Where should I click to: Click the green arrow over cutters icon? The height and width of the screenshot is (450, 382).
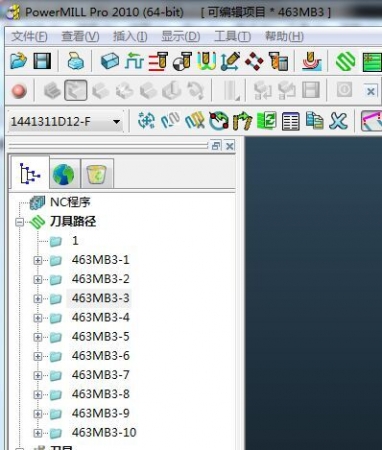click(242, 121)
